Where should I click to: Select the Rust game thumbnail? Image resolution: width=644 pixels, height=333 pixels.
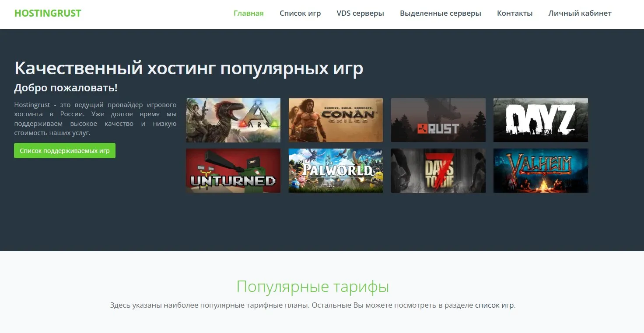(438, 120)
